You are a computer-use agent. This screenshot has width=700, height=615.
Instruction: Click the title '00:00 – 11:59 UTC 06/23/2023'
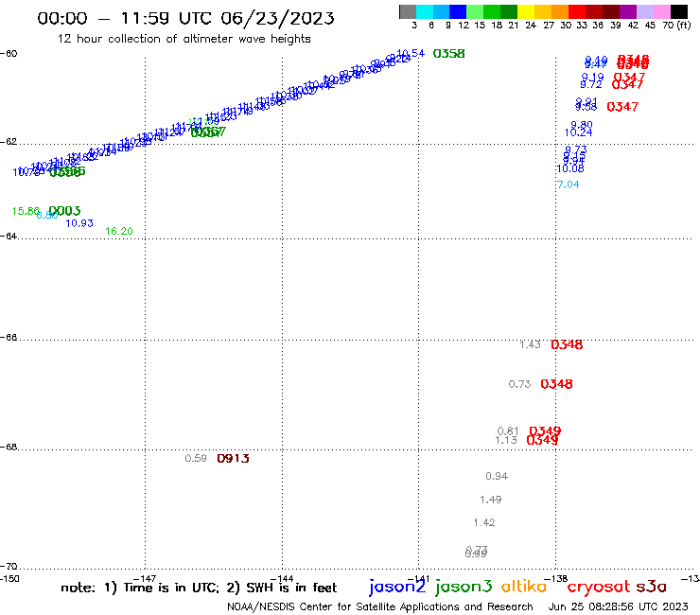point(185,18)
